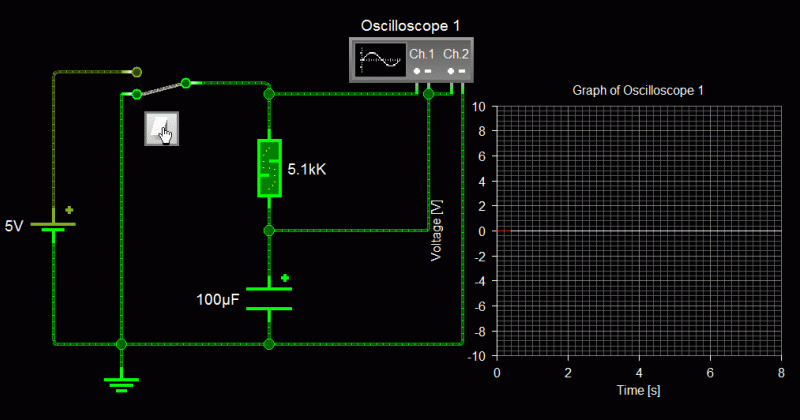Click the Oscilloscope 1 title label
This screenshot has height=420, width=800.
(410, 26)
